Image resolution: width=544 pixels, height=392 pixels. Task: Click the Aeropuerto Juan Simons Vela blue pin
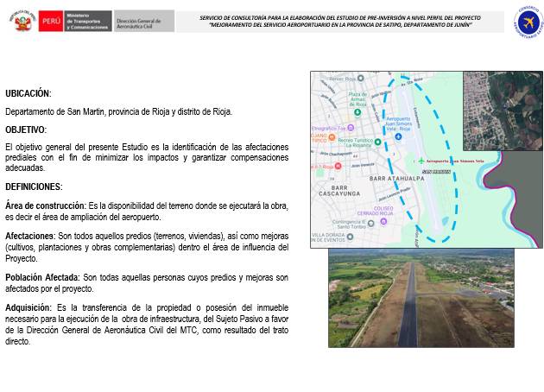pyautogui.click(x=398, y=136)
